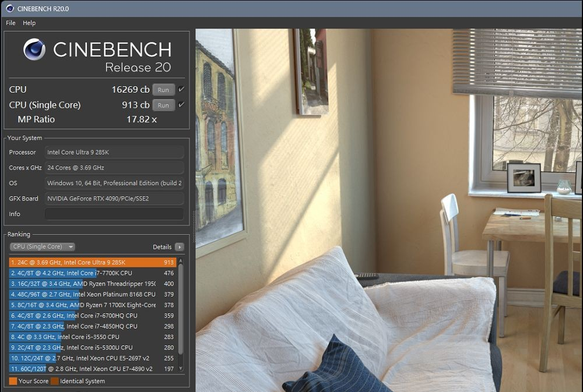Run the CPU (Single Core) benchmark

click(x=163, y=105)
